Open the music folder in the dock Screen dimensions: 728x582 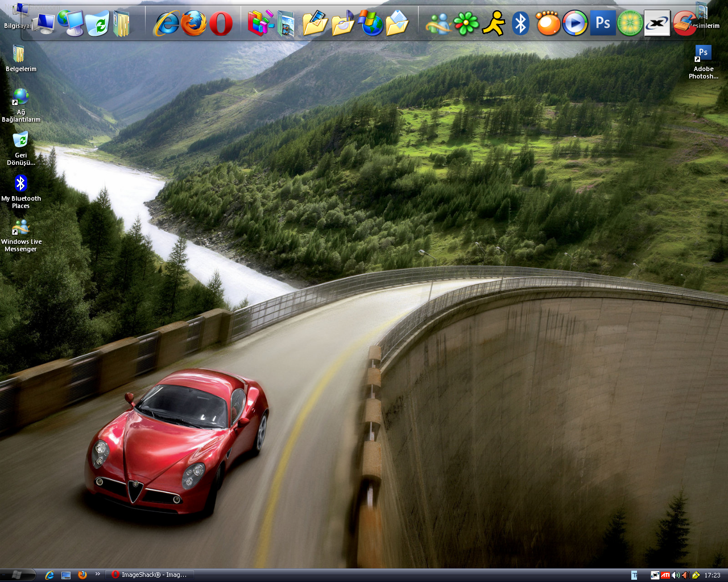coord(343,24)
